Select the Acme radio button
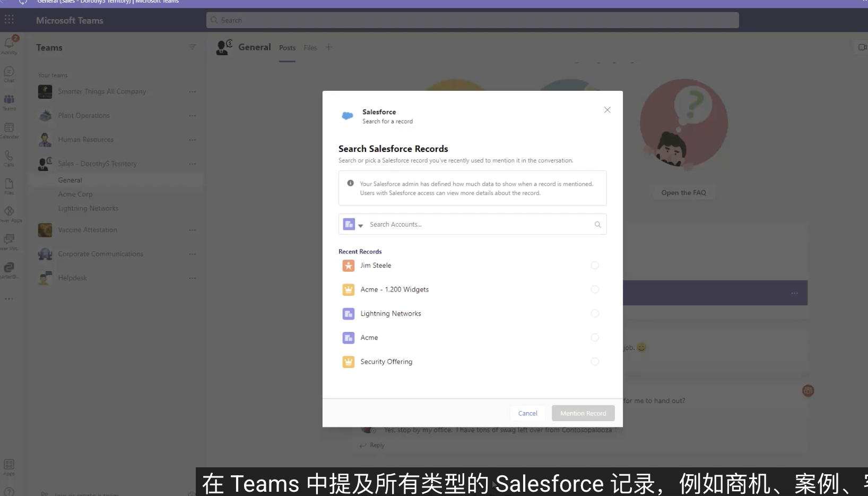The height and width of the screenshot is (496, 868). (595, 338)
